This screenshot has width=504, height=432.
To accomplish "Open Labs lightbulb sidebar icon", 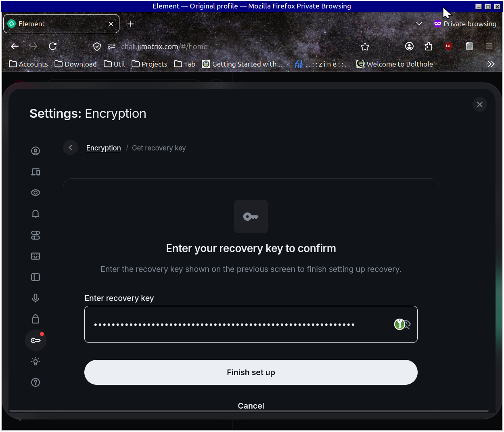I will point(36,361).
